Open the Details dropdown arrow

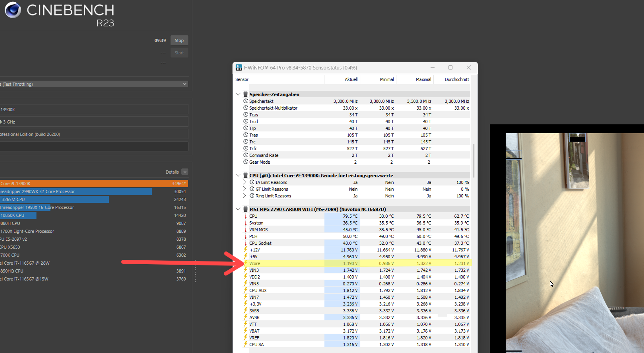coord(185,172)
